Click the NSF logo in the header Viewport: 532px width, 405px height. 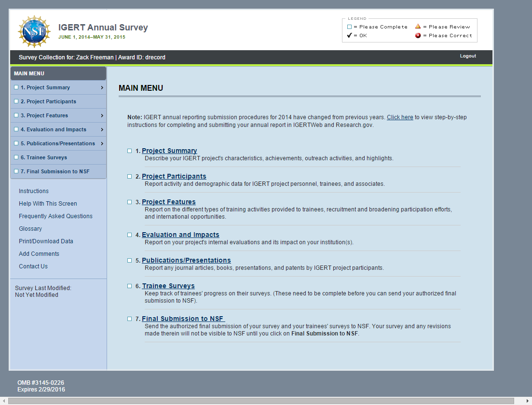(34, 31)
